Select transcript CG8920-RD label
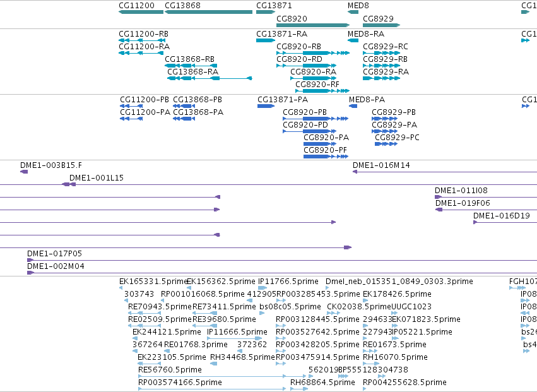 299,59
